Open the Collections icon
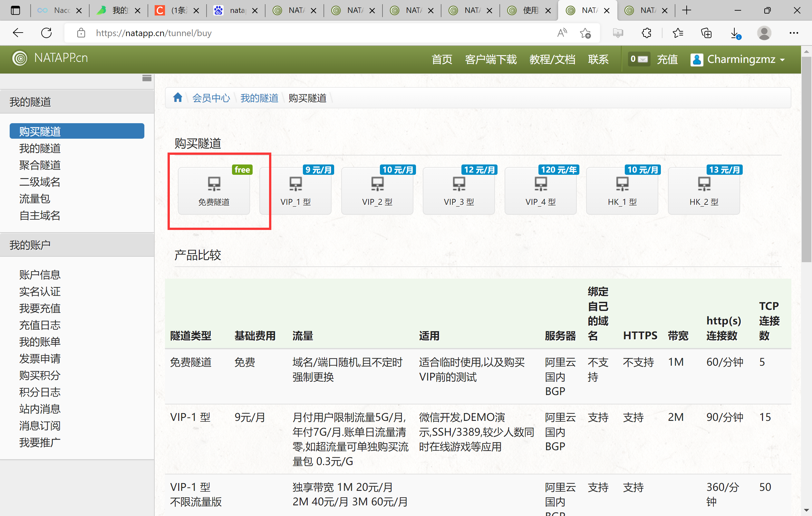The image size is (812, 516). [706, 33]
